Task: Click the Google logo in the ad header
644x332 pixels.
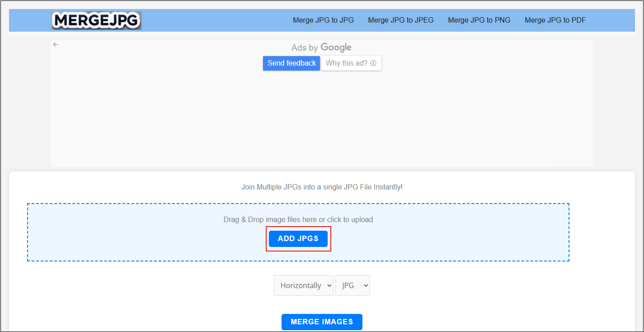Action: click(x=337, y=47)
